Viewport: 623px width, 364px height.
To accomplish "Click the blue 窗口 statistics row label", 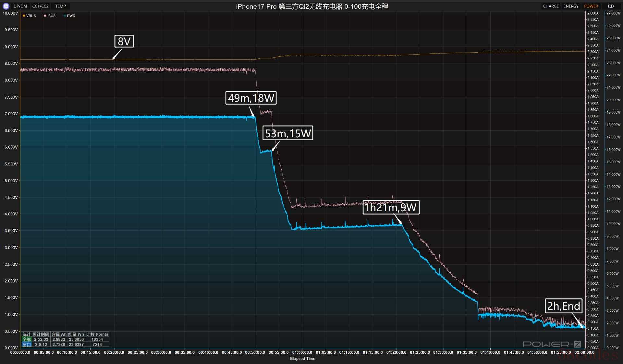I will click(26, 345).
